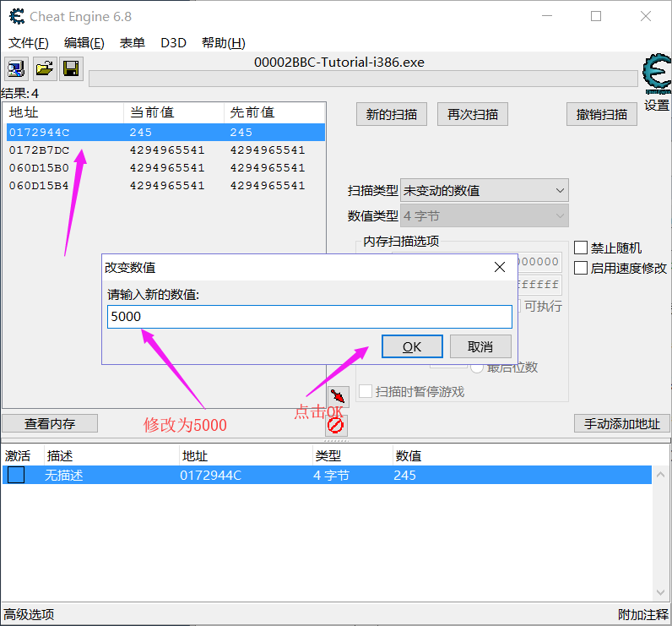Screen dimensions: 672x626
Task: Select result row 060D15B0
Action: (x=165, y=167)
